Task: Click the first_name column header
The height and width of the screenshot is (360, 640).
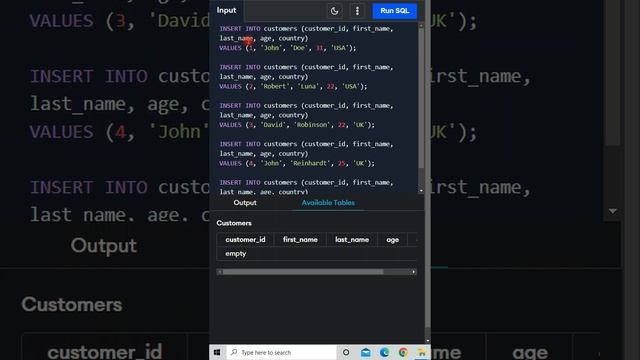Action: point(300,240)
